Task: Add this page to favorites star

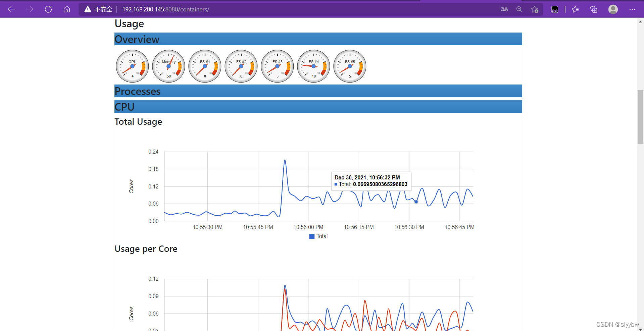Action: 535,9
